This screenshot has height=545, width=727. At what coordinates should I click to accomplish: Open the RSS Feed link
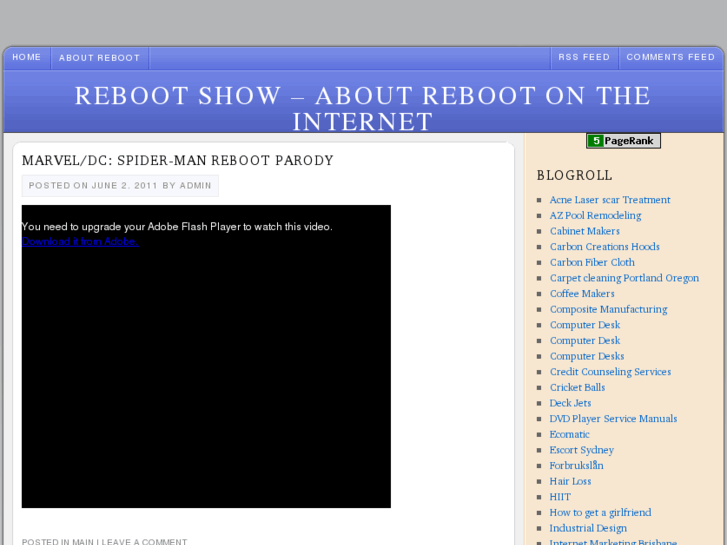(584, 58)
